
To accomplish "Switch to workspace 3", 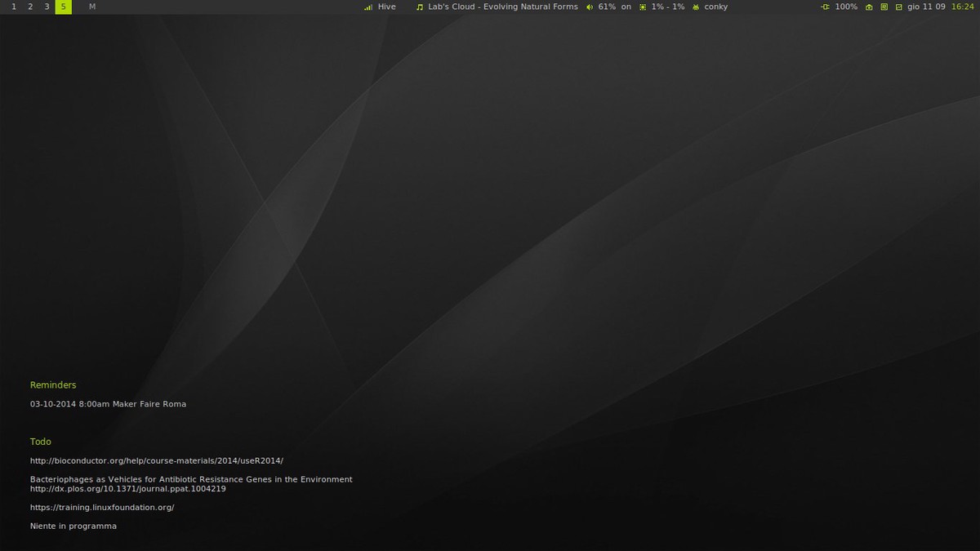I will tap(47, 7).
